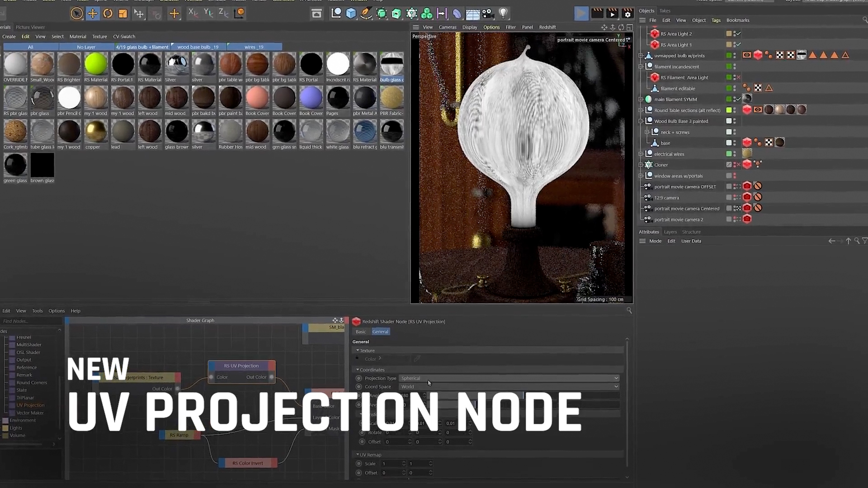Viewport: 868px width, 488px height.
Task: Select the Move tool in toolbar
Action: tap(92, 14)
